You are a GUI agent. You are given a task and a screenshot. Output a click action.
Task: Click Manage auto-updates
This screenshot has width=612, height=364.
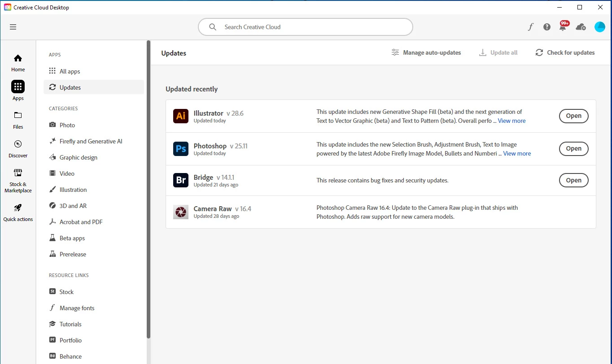tap(426, 52)
